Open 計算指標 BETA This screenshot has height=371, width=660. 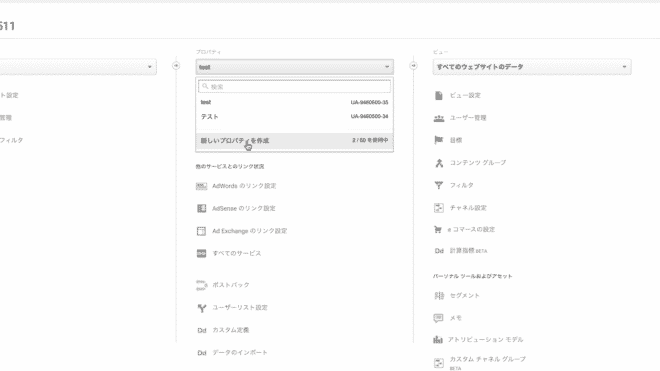pos(468,251)
